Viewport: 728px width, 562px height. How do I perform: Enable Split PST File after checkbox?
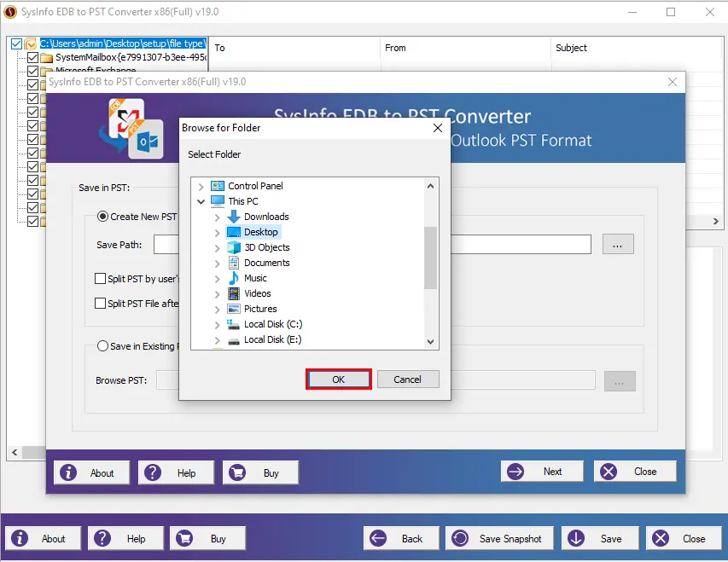(100, 303)
